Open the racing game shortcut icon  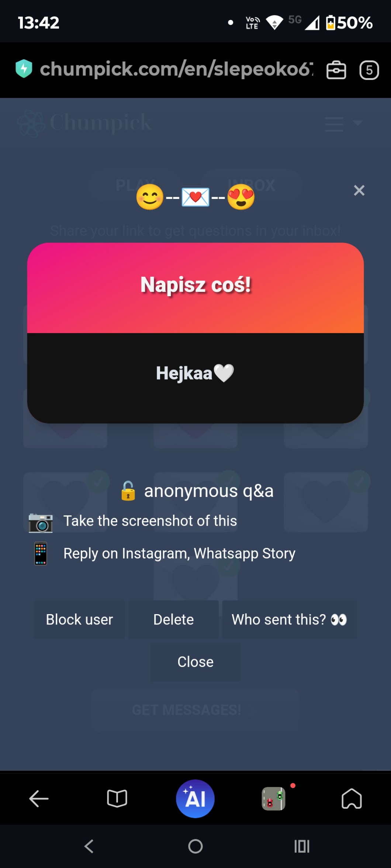pyautogui.click(x=273, y=798)
